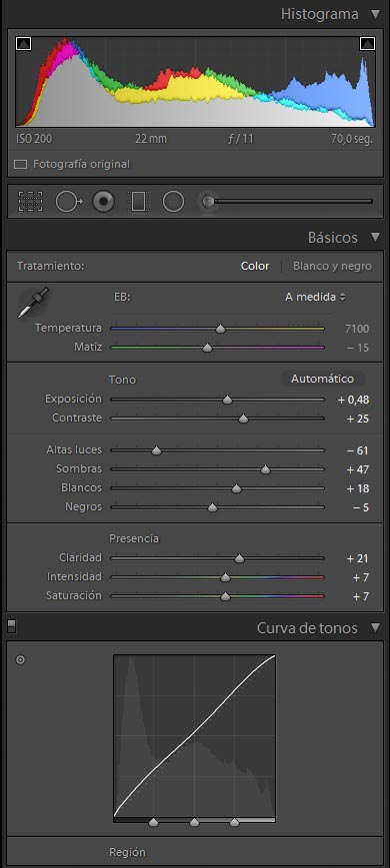Click the Claridad value +21
The image size is (390, 868).
(x=358, y=558)
